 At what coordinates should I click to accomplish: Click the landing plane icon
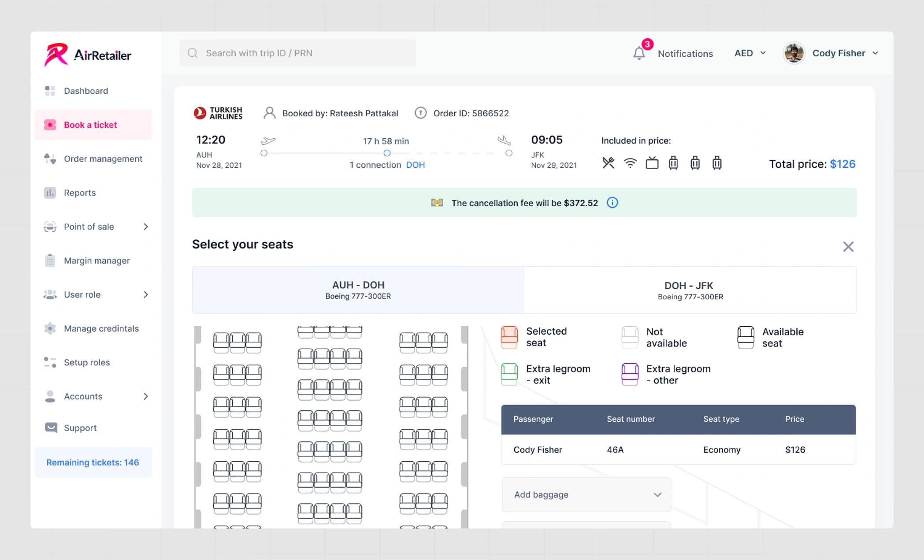pyautogui.click(x=504, y=140)
